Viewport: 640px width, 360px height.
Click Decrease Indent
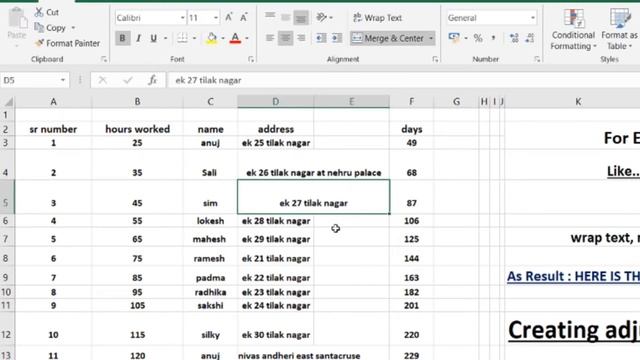tap(321, 38)
